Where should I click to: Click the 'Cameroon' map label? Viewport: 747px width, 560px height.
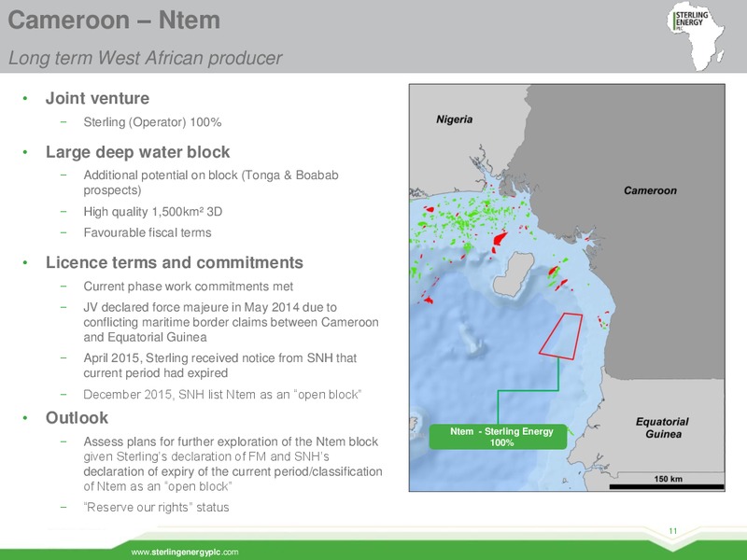(x=650, y=190)
